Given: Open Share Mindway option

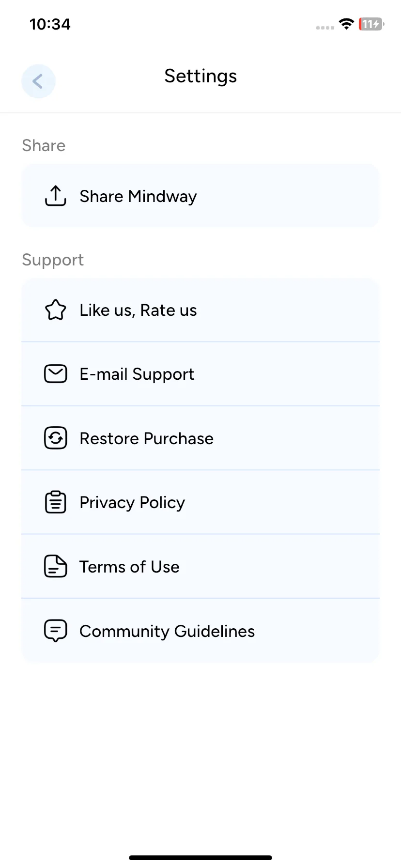Looking at the screenshot, I should point(200,196).
